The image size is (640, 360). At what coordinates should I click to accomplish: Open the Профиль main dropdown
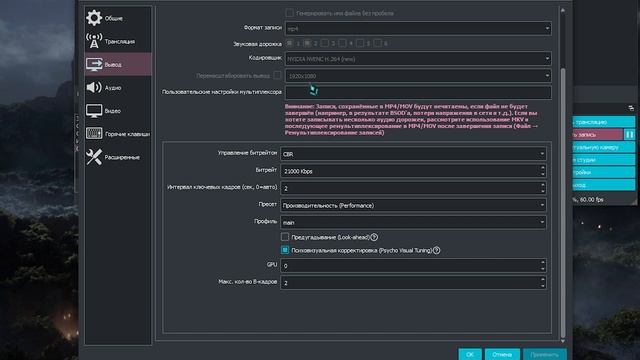413,222
